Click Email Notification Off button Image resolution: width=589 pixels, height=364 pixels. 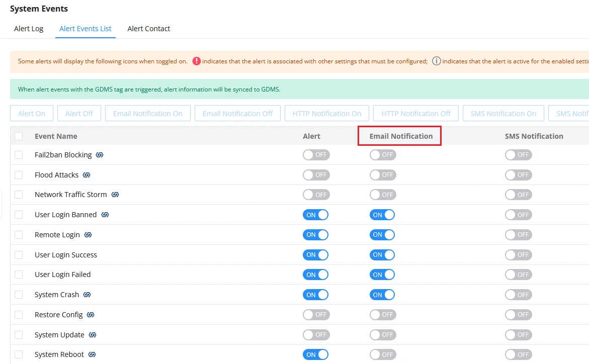(238, 114)
